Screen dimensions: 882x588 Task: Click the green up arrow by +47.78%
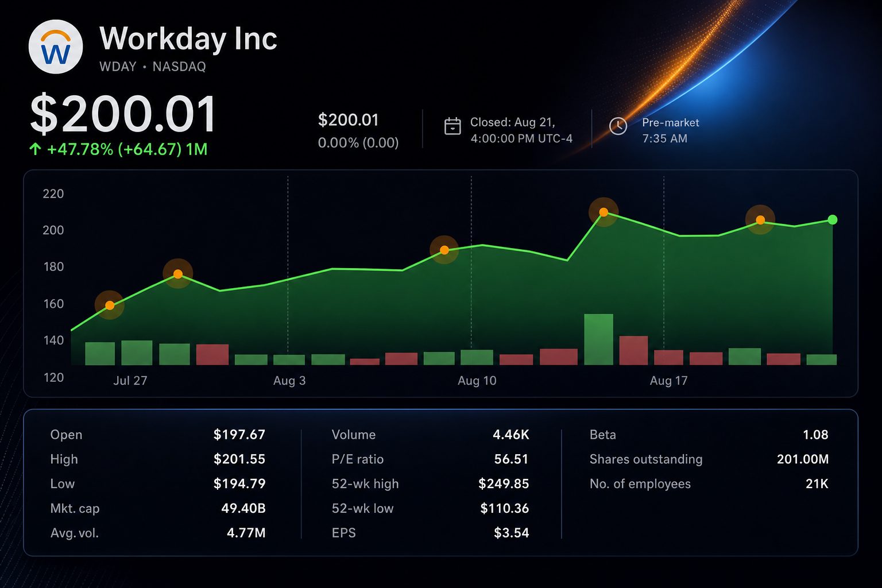pyautogui.click(x=35, y=149)
